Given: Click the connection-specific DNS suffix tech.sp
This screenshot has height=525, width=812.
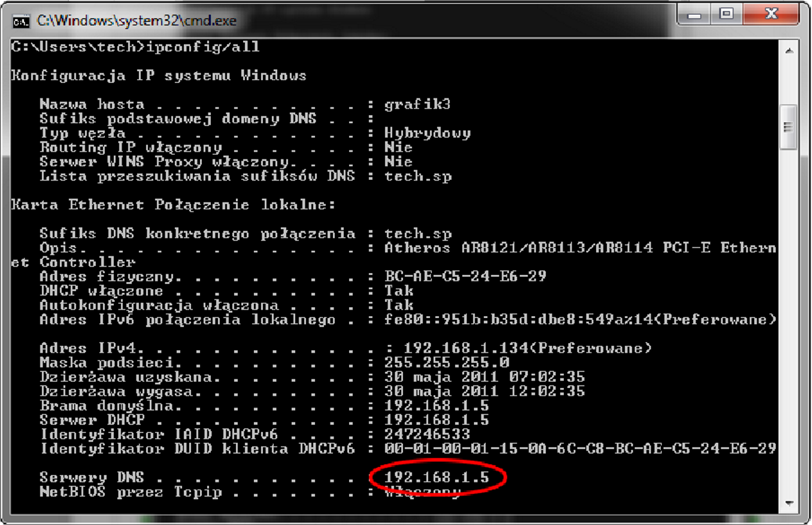Looking at the screenshot, I should pyautogui.click(x=418, y=234).
